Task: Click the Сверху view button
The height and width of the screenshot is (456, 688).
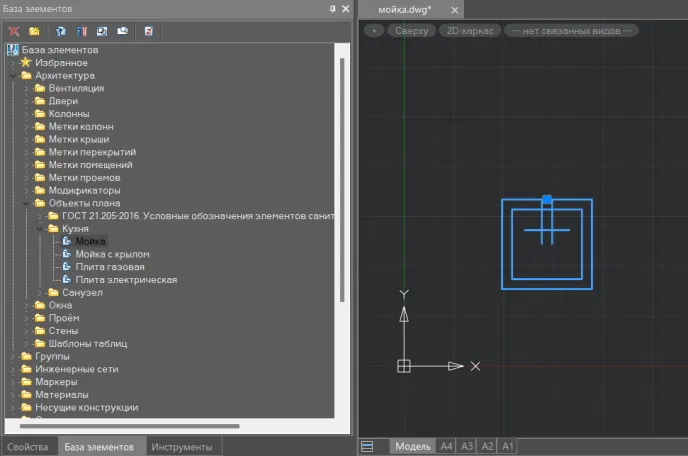Action: pyautogui.click(x=411, y=30)
